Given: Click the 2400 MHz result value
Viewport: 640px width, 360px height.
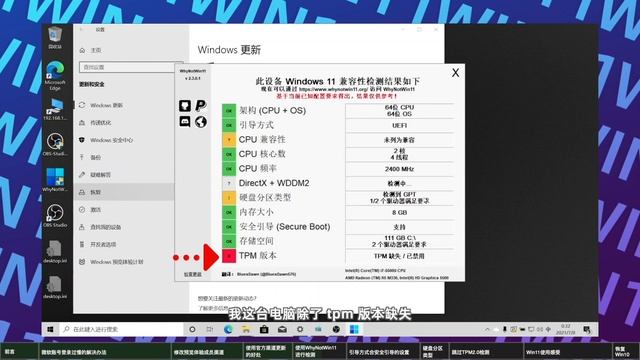Looking at the screenshot, I should [x=400, y=169].
